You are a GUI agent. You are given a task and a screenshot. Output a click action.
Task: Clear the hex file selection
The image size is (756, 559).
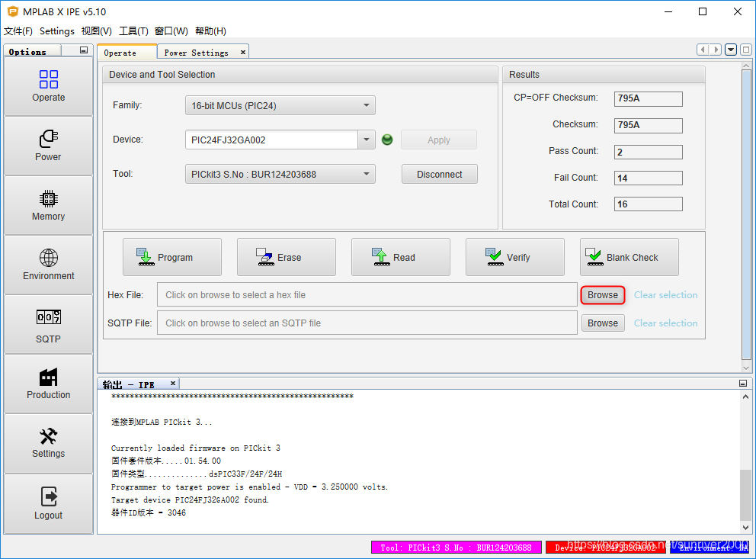665,294
